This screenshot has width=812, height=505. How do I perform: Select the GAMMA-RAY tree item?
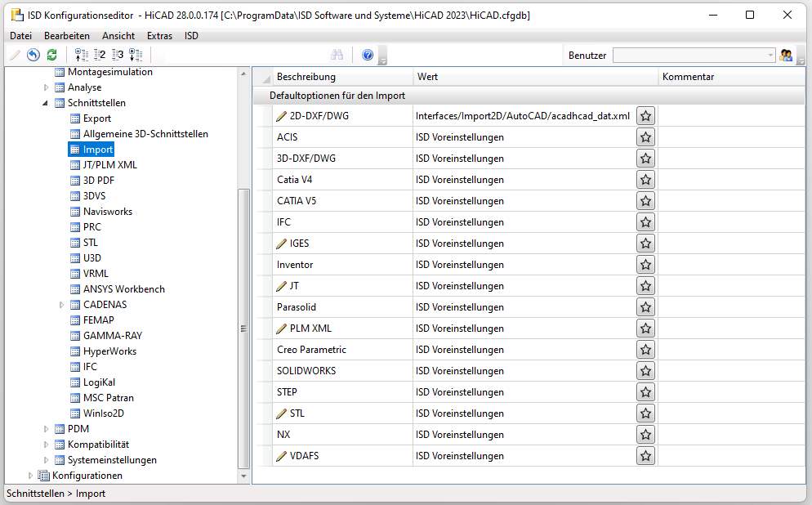tap(113, 336)
